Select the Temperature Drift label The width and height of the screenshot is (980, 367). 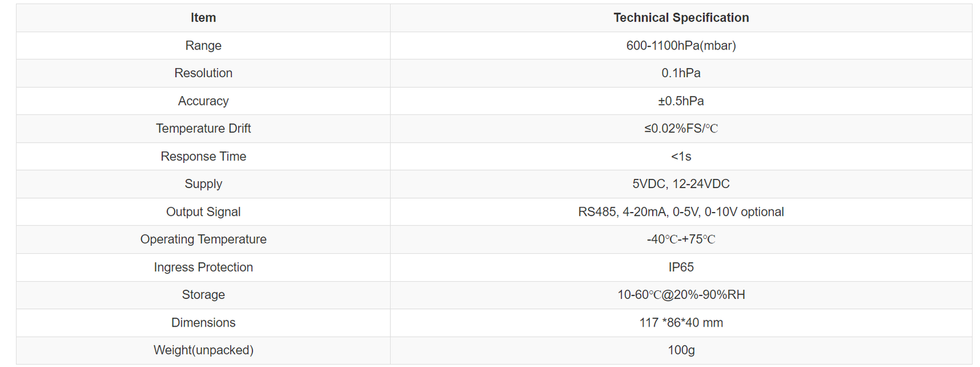pos(203,129)
